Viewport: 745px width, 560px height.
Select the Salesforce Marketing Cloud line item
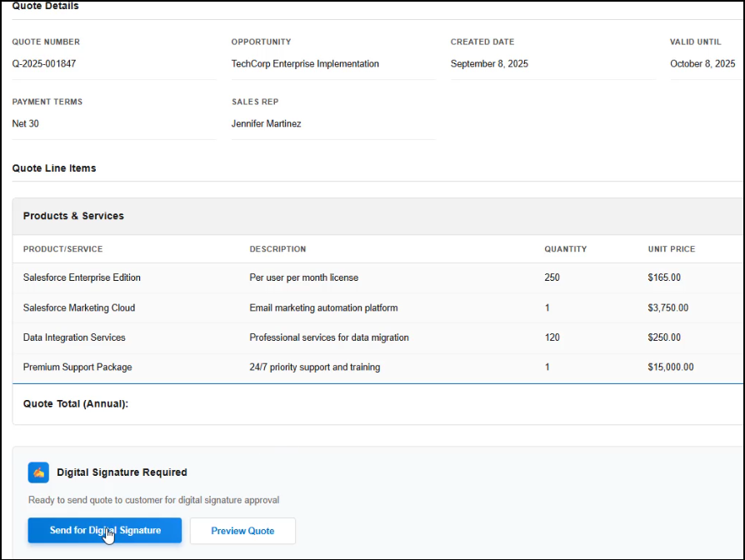point(79,307)
